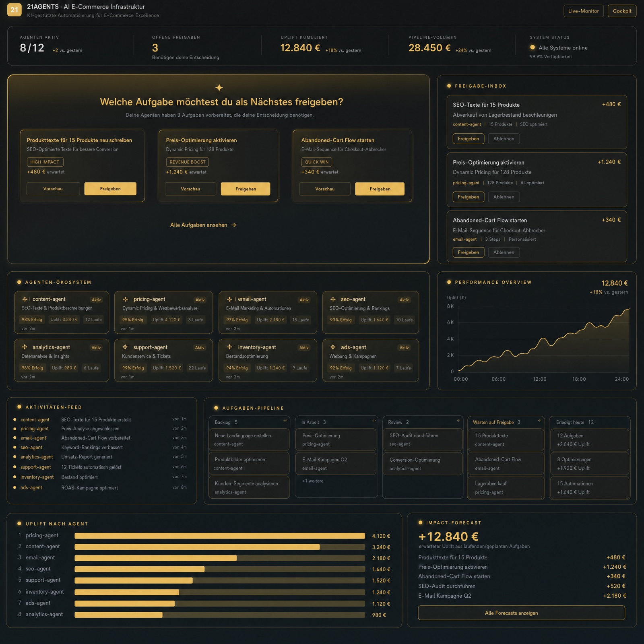This screenshot has width=644, height=644.
Task: Open Vorschau for Preis-Optimierung hero card
Action: (x=190, y=189)
